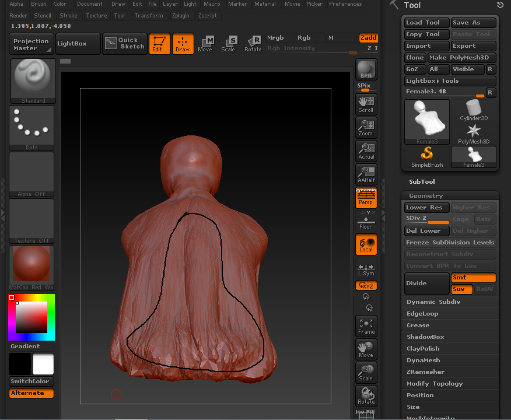The image size is (511, 420).
Task: Open Quick Sketch
Action: pyautogui.click(x=125, y=44)
